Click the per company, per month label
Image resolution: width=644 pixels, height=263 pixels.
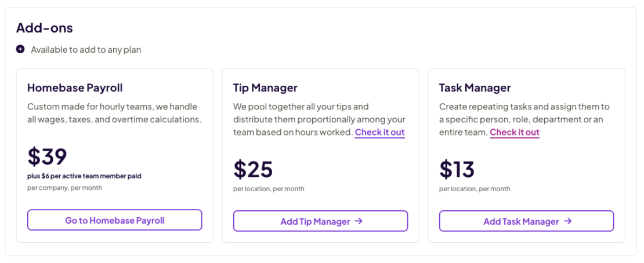click(x=64, y=188)
